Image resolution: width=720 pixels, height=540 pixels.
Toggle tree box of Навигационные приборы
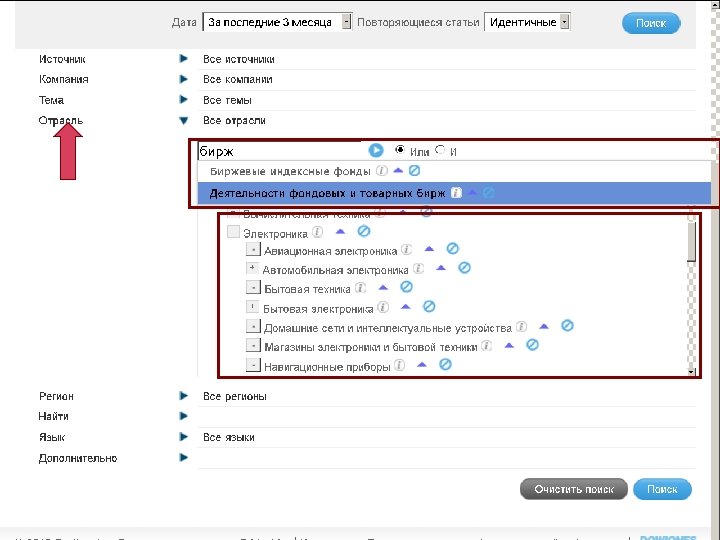(253, 365)
